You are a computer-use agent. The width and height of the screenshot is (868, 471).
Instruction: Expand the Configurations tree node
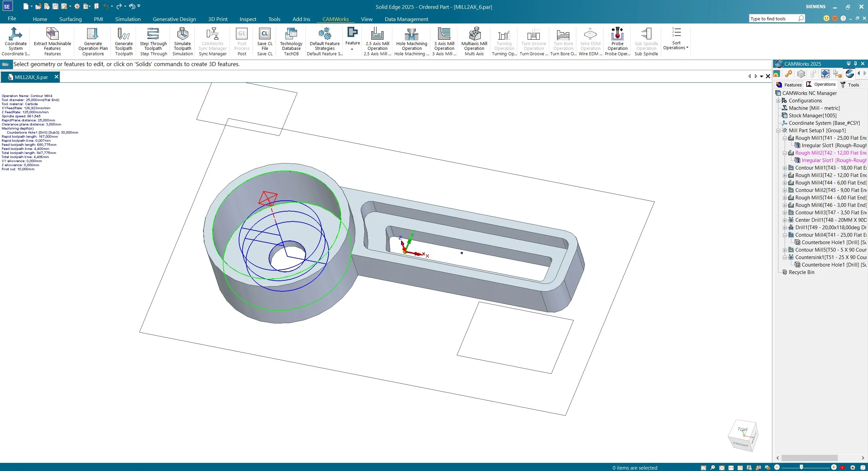coord(778,101)
